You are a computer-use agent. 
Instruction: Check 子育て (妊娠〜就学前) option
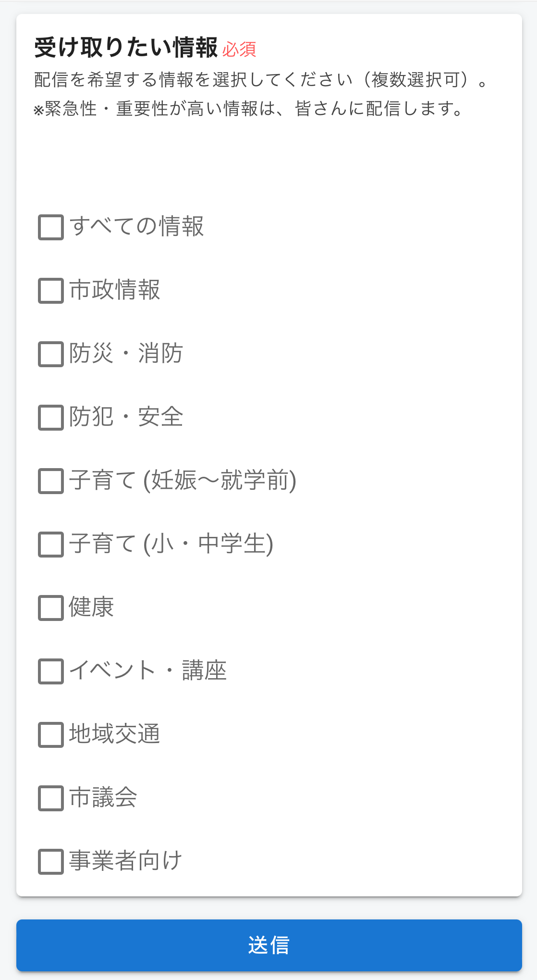pyautogui.click(x=51, y=481)
